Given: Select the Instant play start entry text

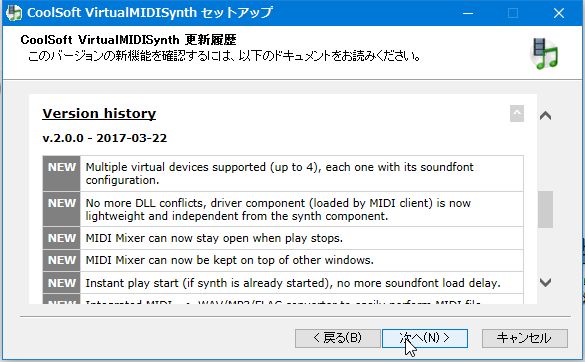Looking at the screenshot, I should click(293, 283).
